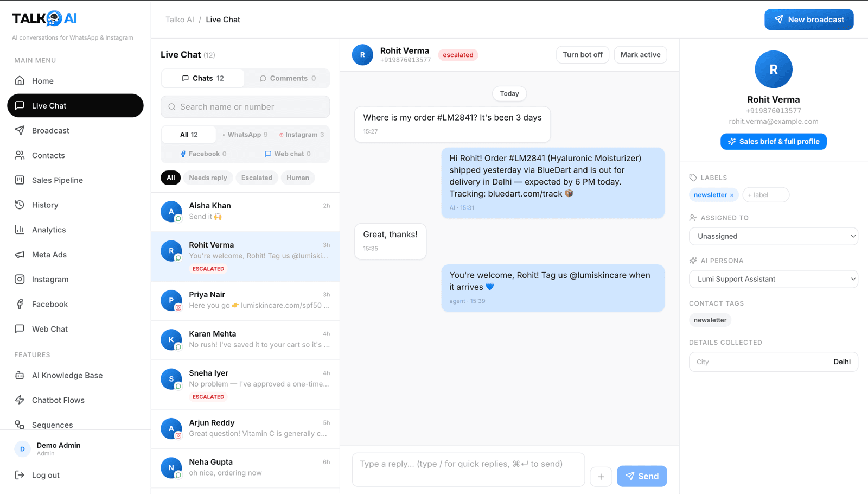Toggle the Needs reply filter
Viewport: 868px width, 494px height.
208,178
